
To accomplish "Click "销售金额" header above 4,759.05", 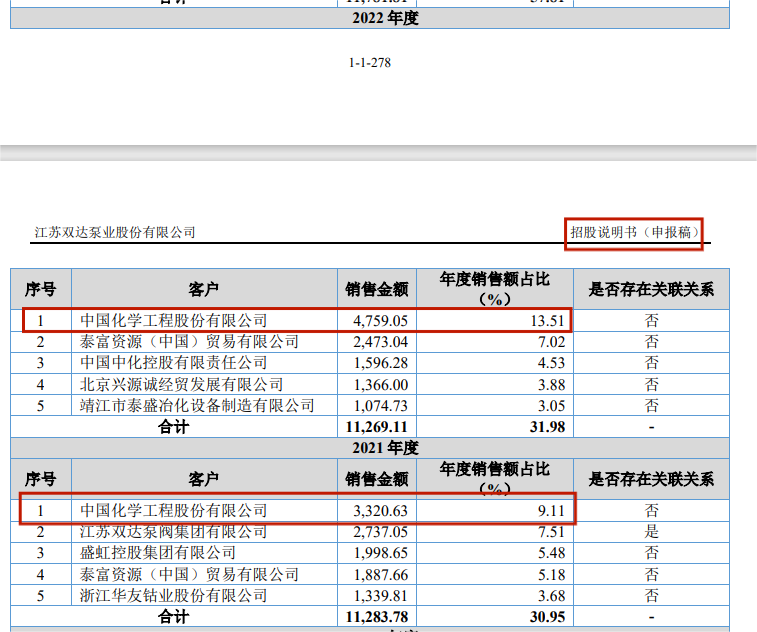I will click(377, 289).
